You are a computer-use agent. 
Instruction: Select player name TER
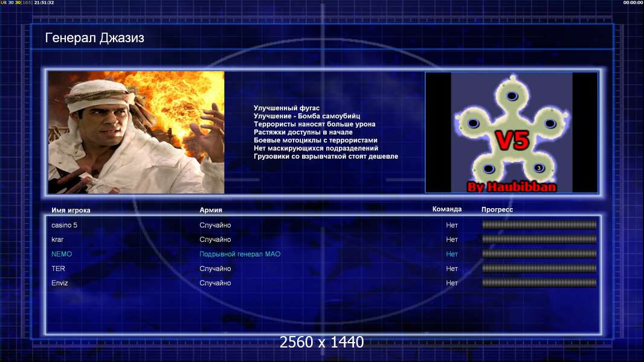(58, 268)
